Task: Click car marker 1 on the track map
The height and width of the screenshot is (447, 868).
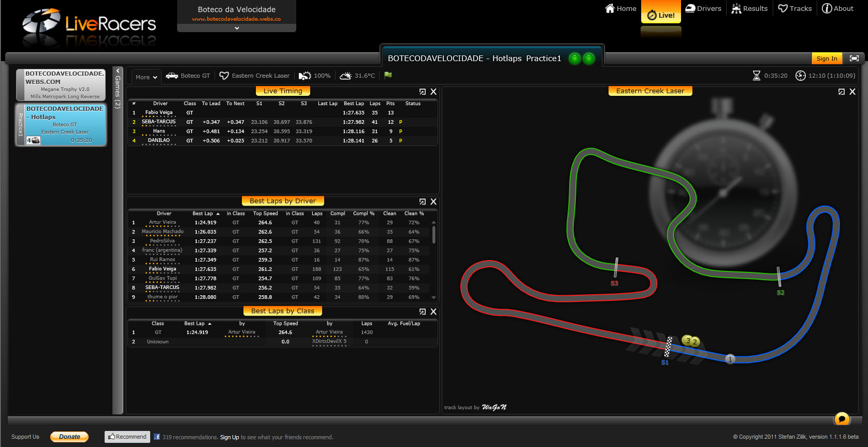Action: 730,359
